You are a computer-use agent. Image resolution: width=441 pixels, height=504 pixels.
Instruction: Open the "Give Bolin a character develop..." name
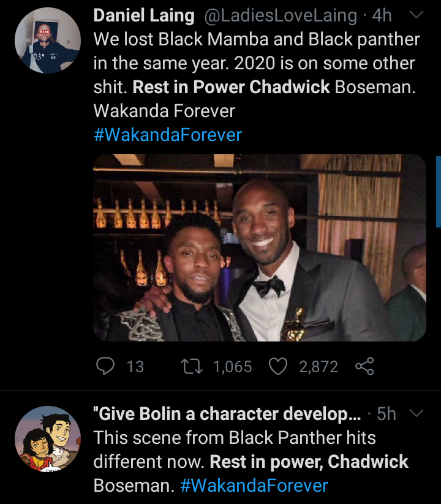click(227, 414)
